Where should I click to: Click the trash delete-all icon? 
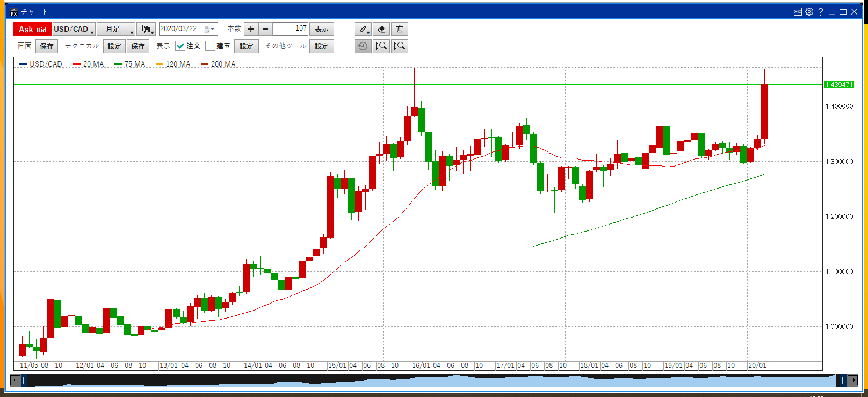coord(400,29)
